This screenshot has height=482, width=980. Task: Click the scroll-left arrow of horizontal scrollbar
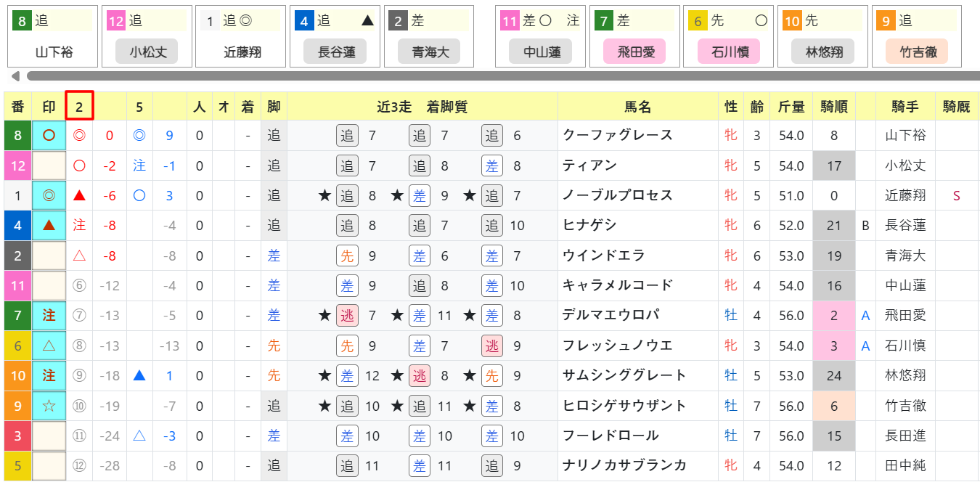(15, 76)
